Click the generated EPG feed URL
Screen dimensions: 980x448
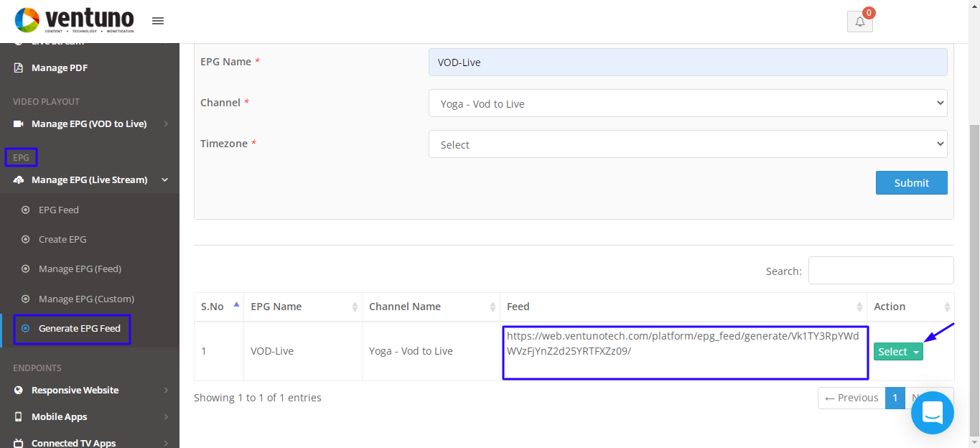(x=682, y=344)
